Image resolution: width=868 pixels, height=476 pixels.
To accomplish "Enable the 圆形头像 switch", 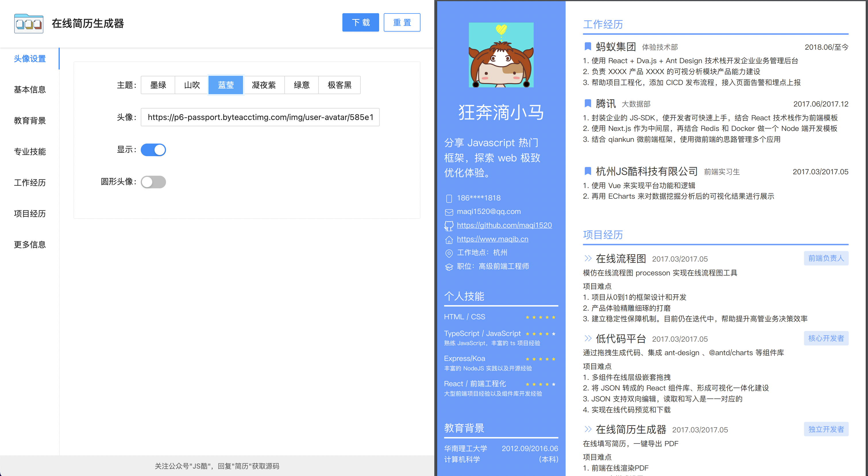I will point(153,181).
